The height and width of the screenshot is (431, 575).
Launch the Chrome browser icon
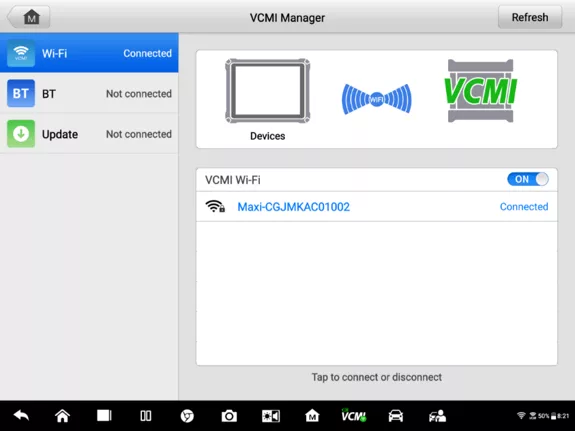[x=187, y=416]
